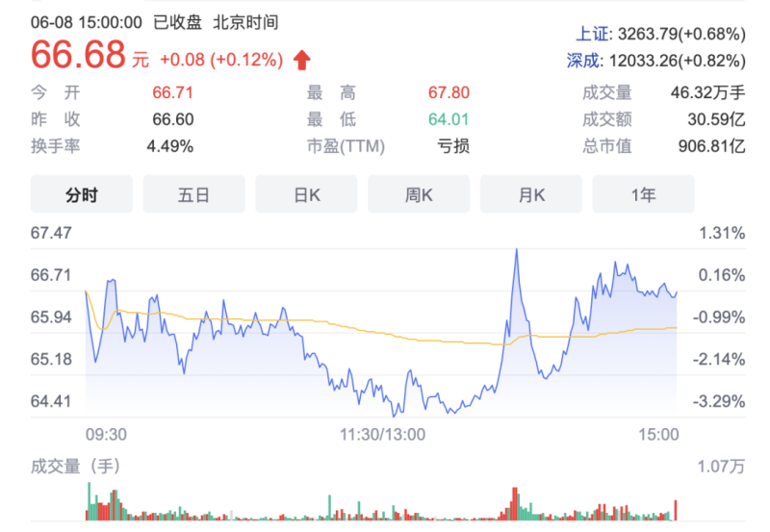The image size is (770, 532).
Task: Click the 成交量 value 46.32万手
Action: pos(707,93)
